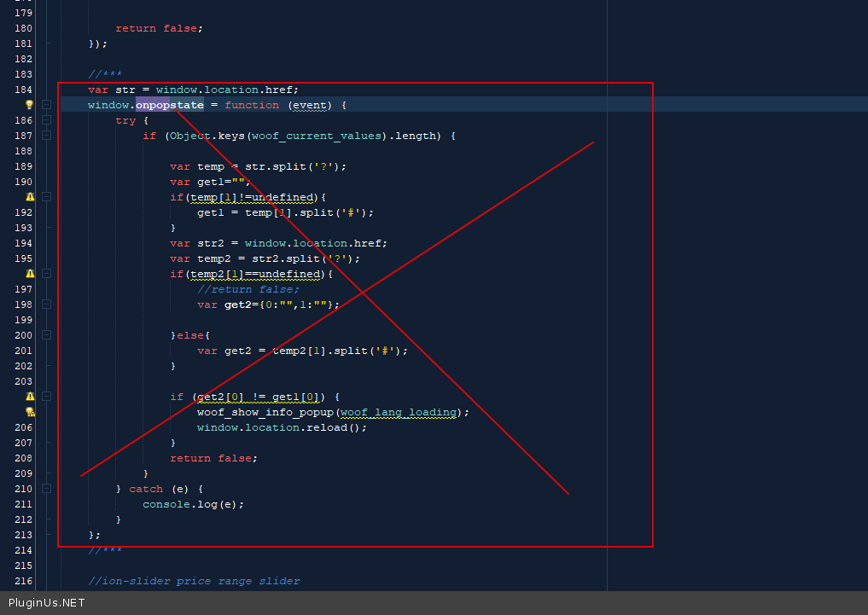Click warning icon beside get2[0] != get1[0] line

[30, 397]
